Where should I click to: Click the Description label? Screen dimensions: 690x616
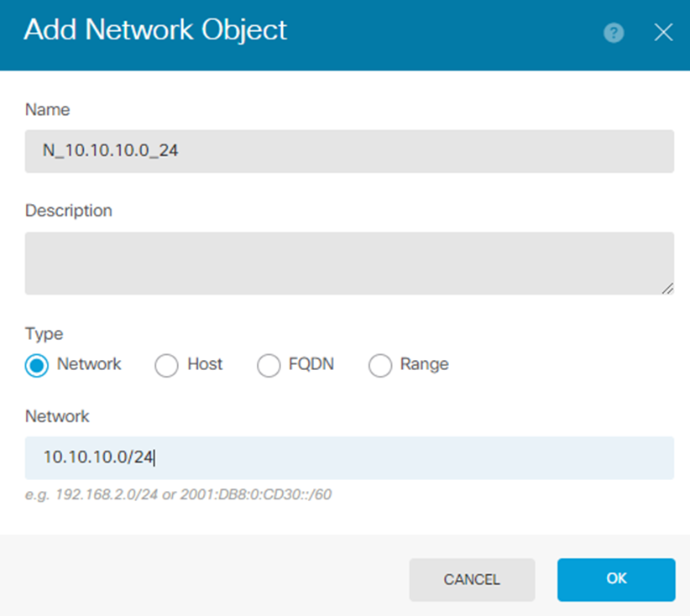[69, 211]
